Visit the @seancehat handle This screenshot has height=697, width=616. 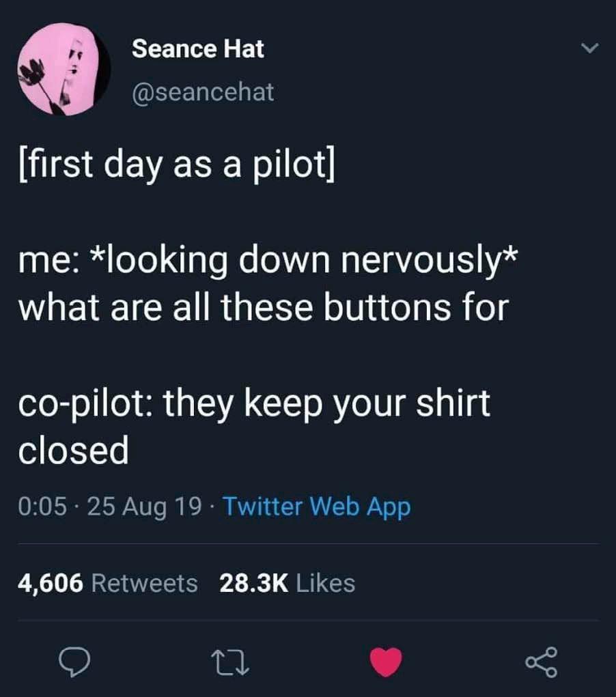pyautogui.click(x=203, y=92)
